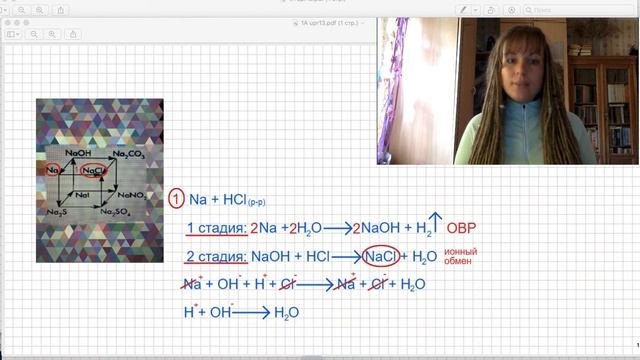Select the sodium compounds cube diagram image
The image size is (640, 360).
pos(100,180)
